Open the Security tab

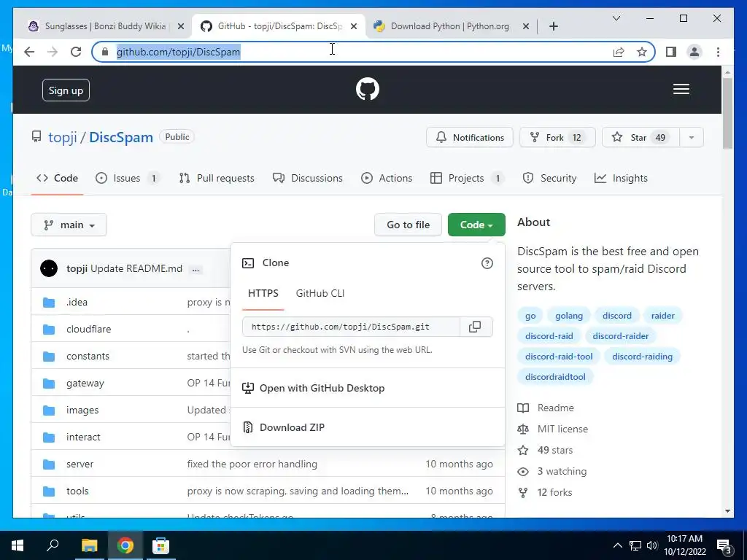coord(549,178)
